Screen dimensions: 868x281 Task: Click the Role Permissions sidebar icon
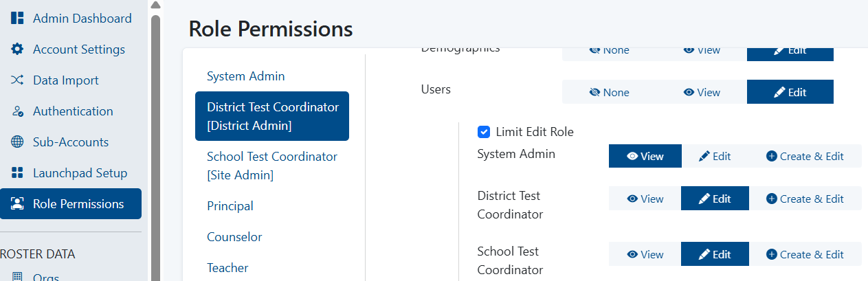click(17, 204)
